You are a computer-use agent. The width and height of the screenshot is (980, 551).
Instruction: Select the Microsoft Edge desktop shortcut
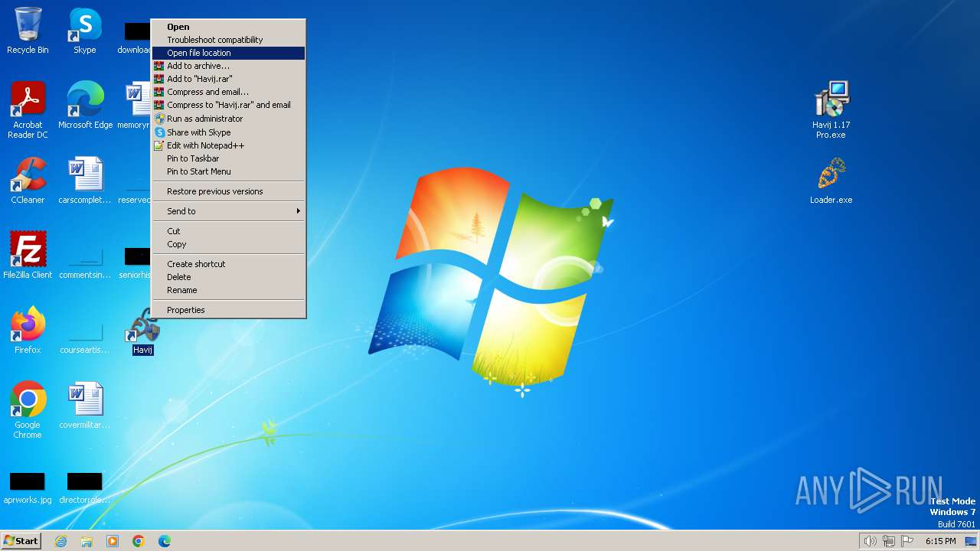tap(85, 106)
